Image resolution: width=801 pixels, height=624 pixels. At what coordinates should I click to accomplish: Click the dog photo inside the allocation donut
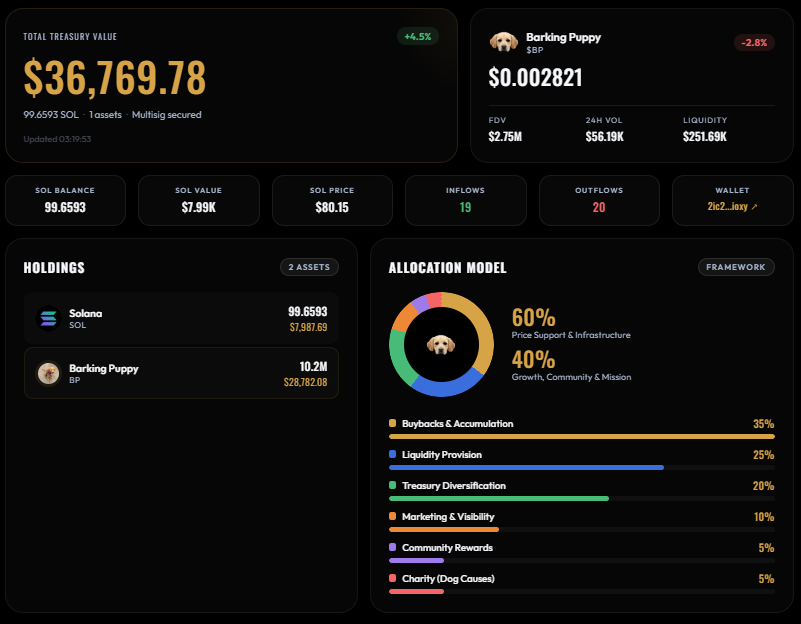(x=441, y=344)
